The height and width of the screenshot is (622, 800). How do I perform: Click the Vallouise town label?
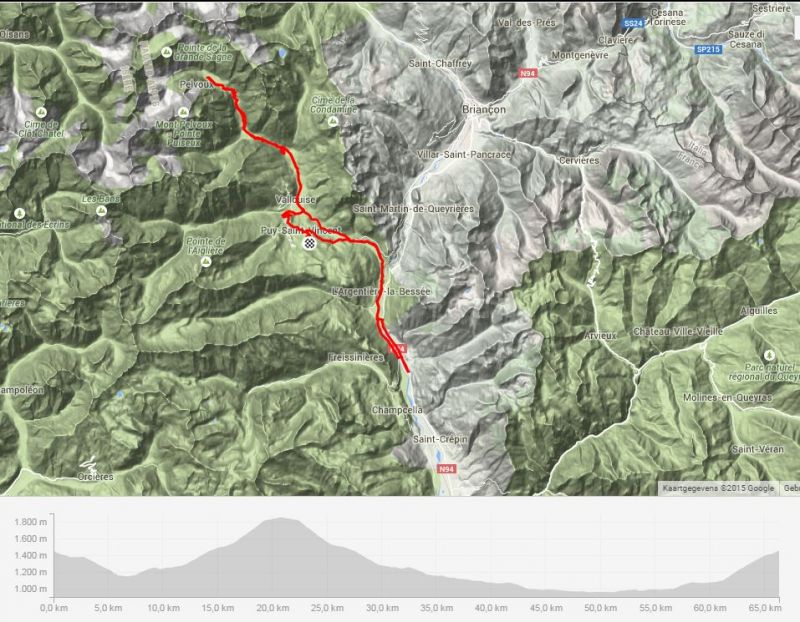tap(295, 200)
